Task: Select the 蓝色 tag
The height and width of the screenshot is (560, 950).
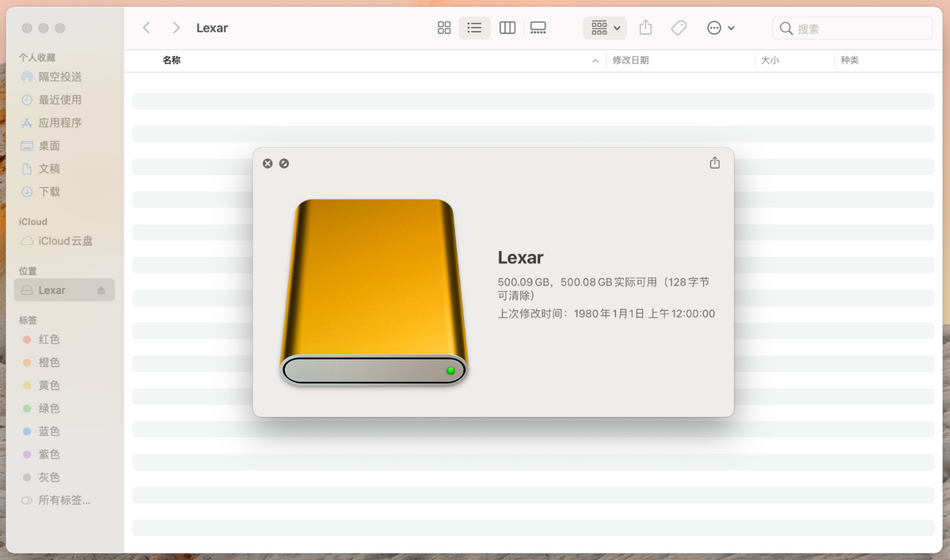Action: (49, 431)
